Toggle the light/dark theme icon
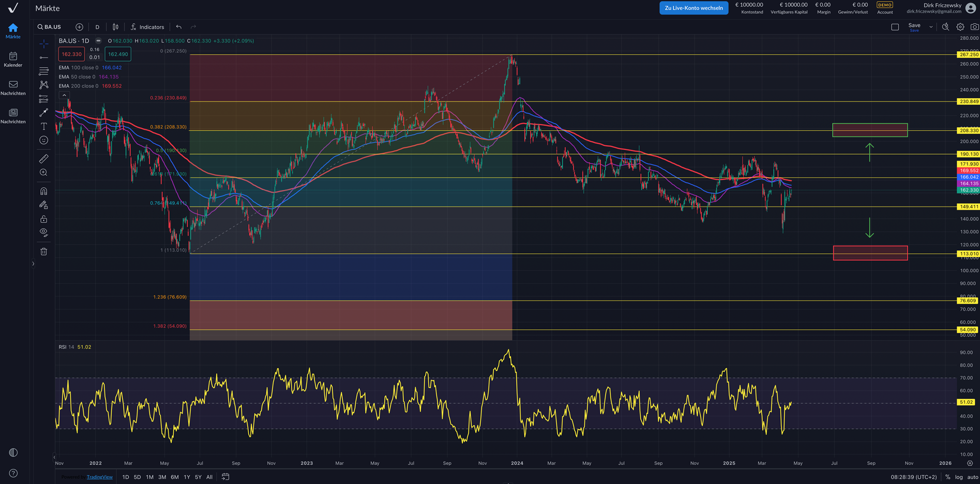This screenshot has height=484, width=980. [13, 452]
